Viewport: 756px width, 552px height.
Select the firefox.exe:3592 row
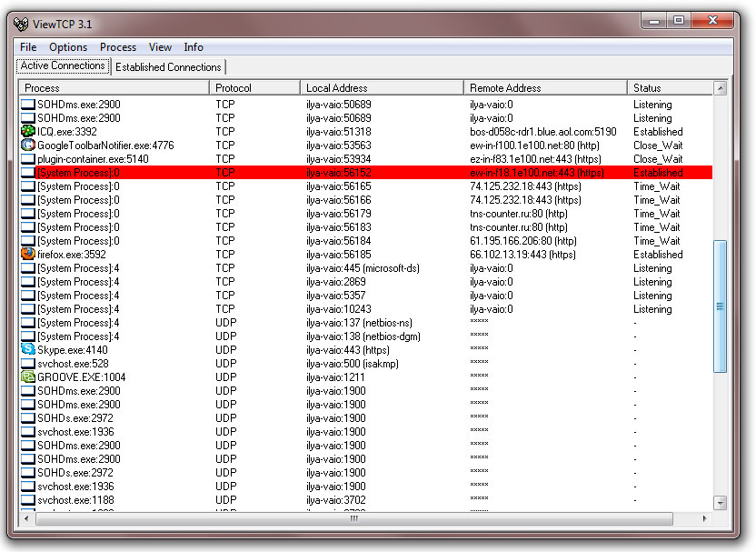pyautogui.click(x=366, y=255)
